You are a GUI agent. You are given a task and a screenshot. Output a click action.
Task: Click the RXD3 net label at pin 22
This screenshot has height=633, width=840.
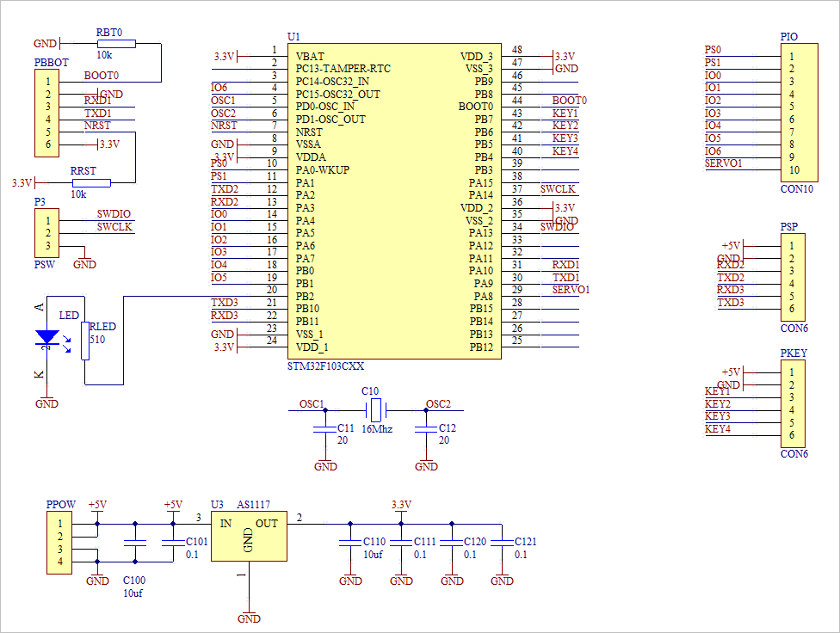(x=225, y=315)
